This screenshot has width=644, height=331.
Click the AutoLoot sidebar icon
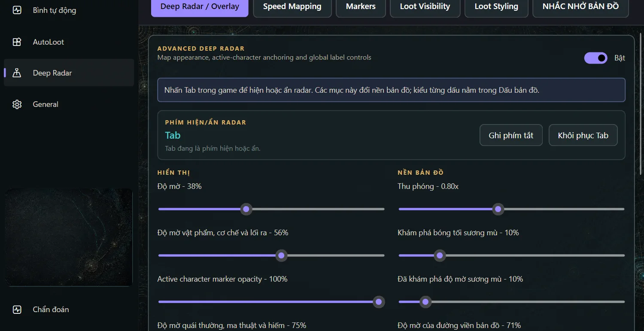tap(17, 42)
